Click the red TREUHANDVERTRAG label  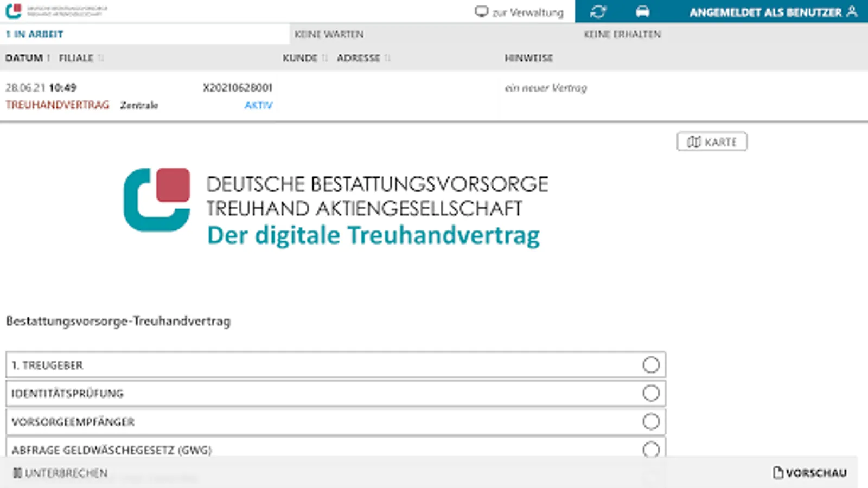pos(58,105)
